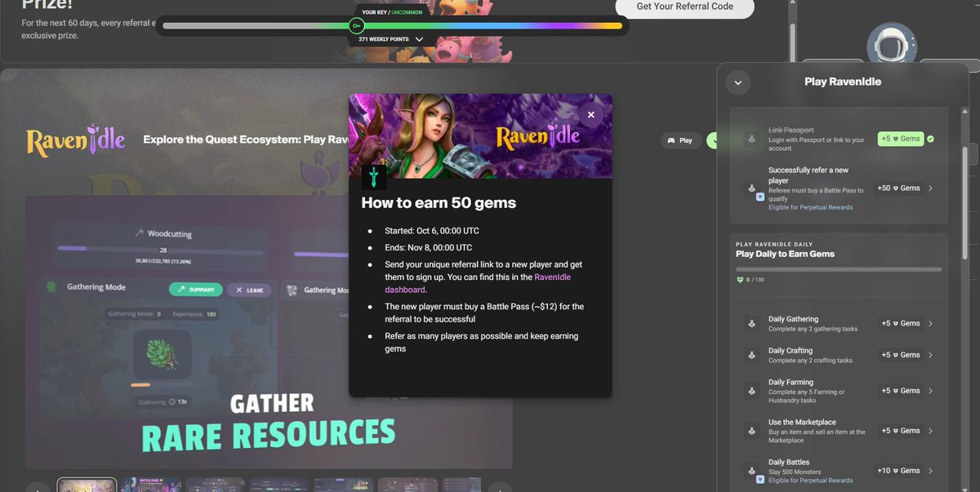
Task: Click the Daily Crafting quest icon
Action: click(x=751, y=356)
